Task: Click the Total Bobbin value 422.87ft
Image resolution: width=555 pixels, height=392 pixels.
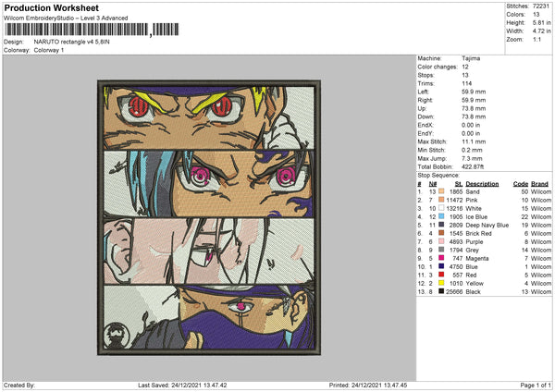Action: point(473,166)
